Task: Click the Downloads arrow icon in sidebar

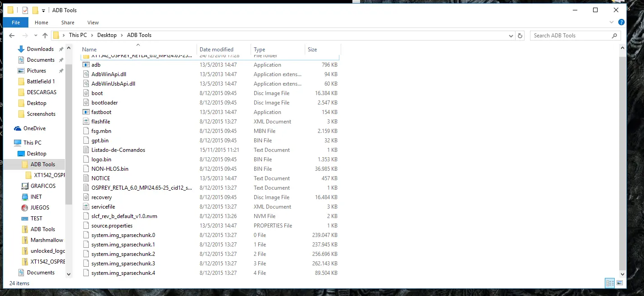Action: [21, 49]
